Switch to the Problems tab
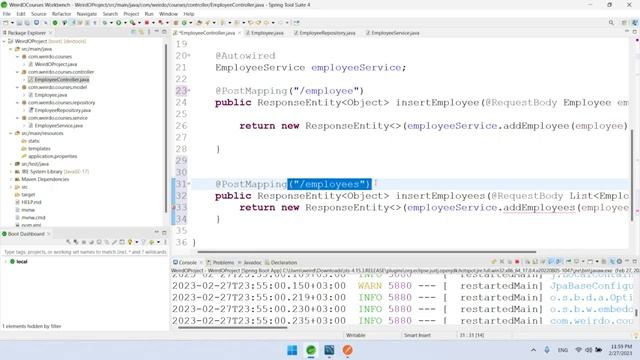 [220, 262]
